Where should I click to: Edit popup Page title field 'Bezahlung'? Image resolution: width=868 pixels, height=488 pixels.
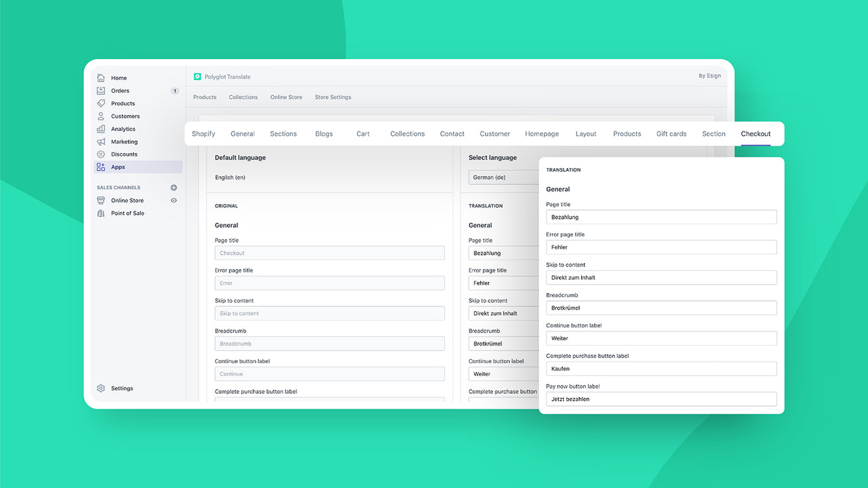pos(661,217)
